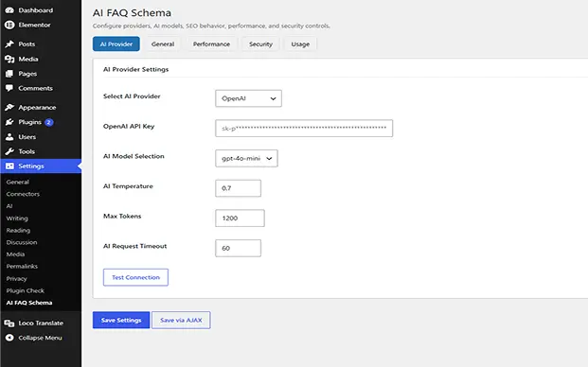This screenshot has height=367, width=588.
Task: Click the Test Connection button
Action: (x=135, y=277)
